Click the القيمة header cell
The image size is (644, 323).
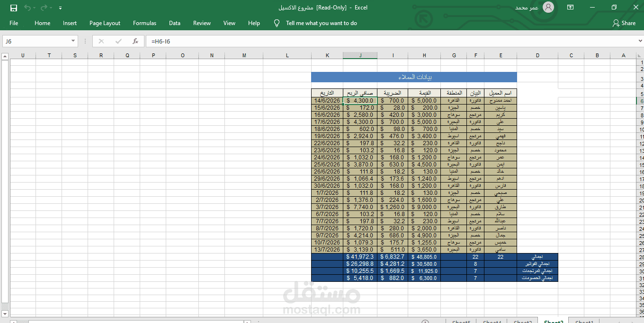click(424, 93)
